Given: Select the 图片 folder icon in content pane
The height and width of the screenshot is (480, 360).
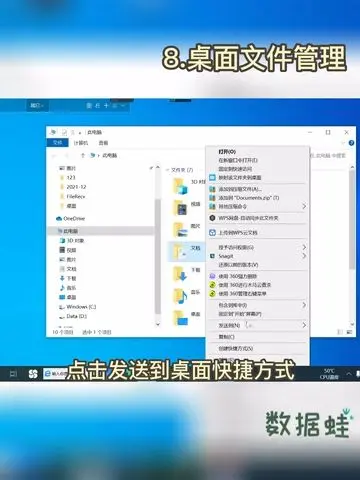Looking at the screenshot, I should [x=180, y=230].
